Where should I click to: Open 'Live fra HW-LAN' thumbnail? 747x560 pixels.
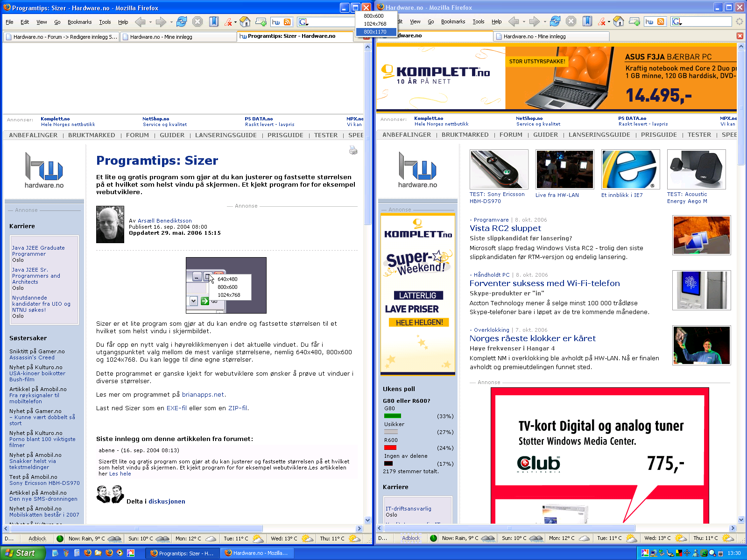click(x=564, y=169)
